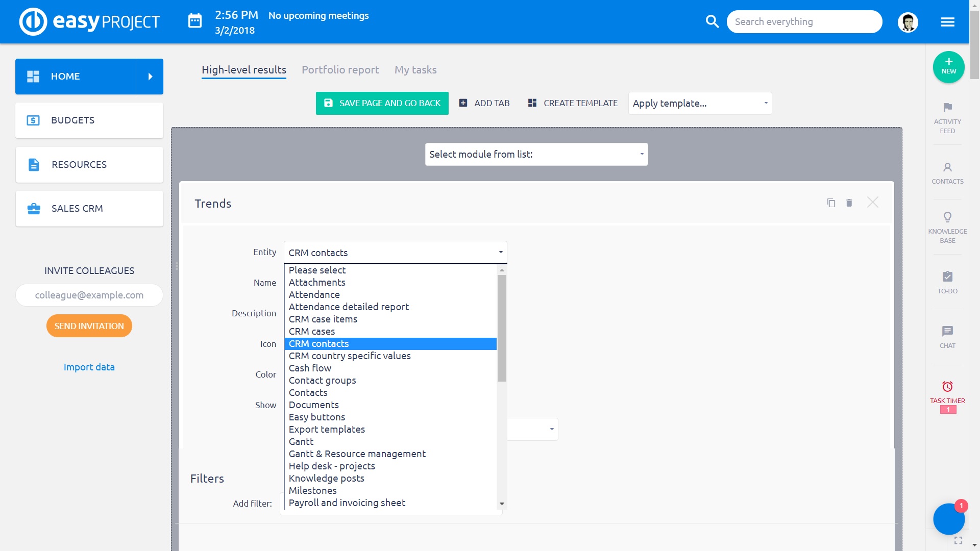This screenshot has height=551, width=980.
Task: Click the Import data link
Action: [x=89, y=367]
